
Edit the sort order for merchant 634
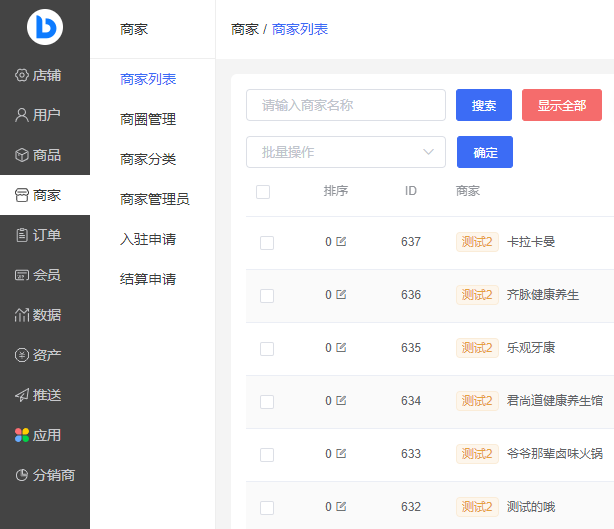pyautogui.click(x=341, y=401)
